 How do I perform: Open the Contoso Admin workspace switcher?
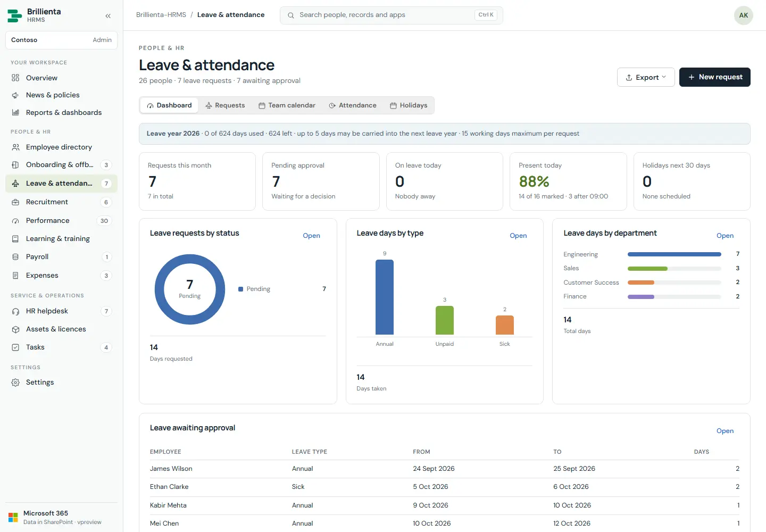61,40
